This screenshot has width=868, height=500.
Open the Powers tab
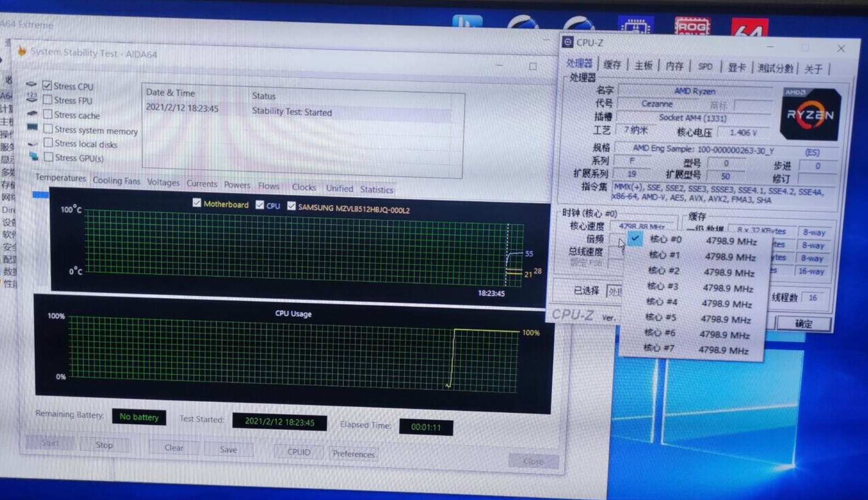point(237,185)
